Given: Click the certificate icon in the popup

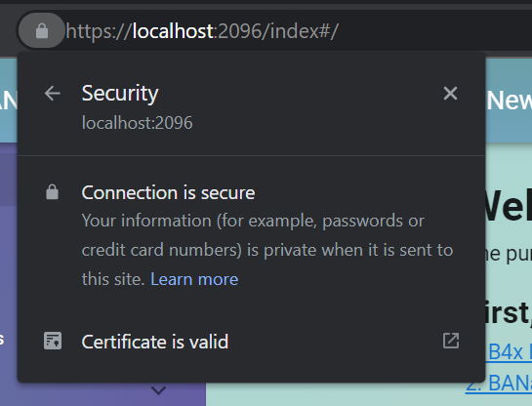Looking at the screenshot, I should pos(53,341).
